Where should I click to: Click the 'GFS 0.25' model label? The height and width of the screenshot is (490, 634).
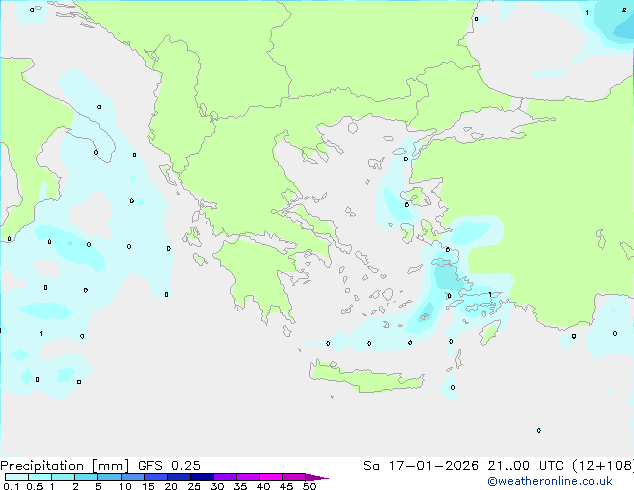169,466
